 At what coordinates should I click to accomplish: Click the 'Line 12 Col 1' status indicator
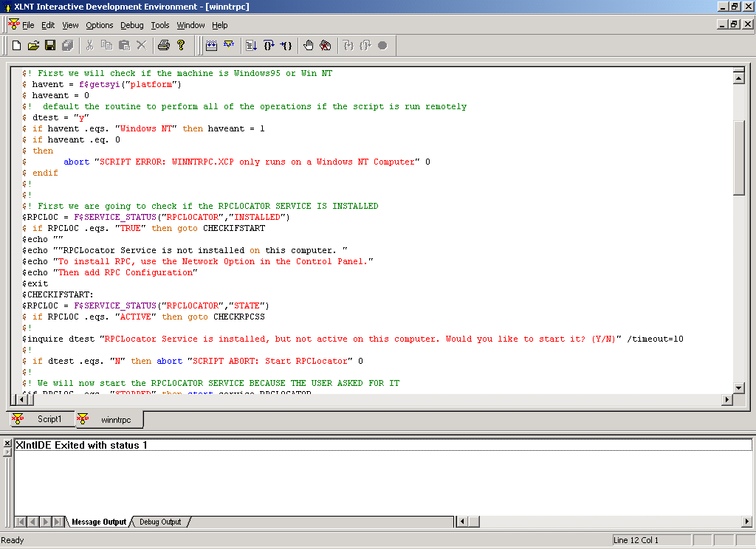tap(651, 540)
